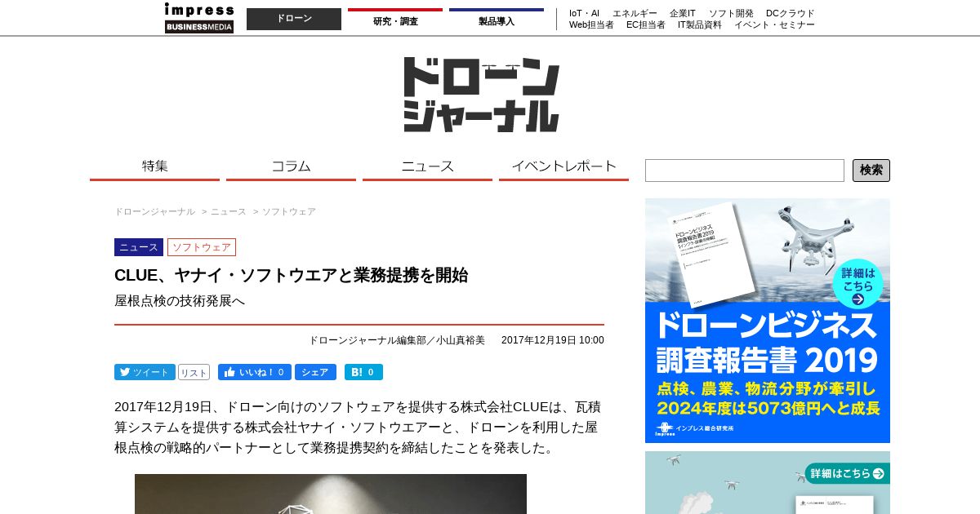
Task: Open the article photo below the intro text
Action: click(331, 494)
